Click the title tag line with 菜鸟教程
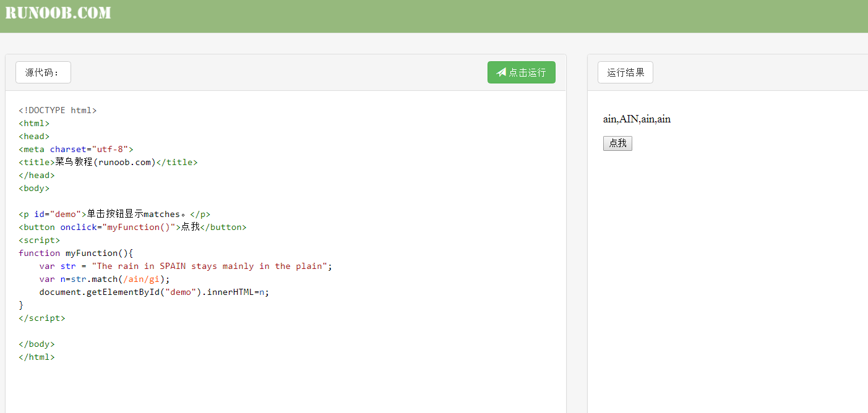 pos(108,162)
